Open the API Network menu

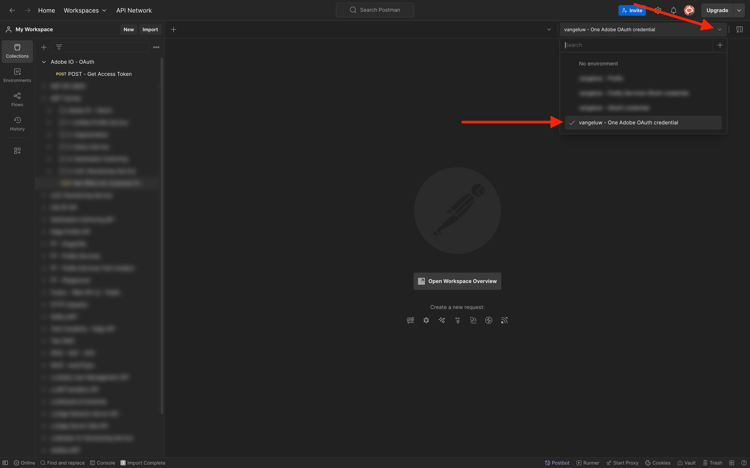click(x=134, y=10)
